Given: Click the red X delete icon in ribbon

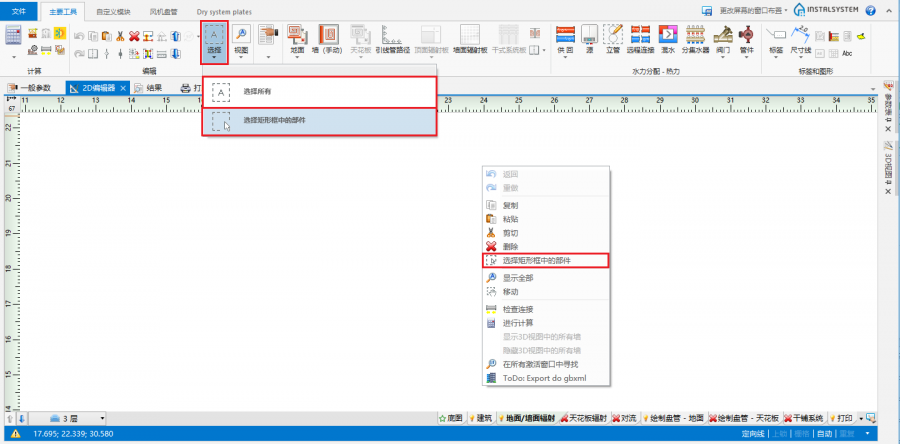Looking at the screenshot, I should [134, 36].
